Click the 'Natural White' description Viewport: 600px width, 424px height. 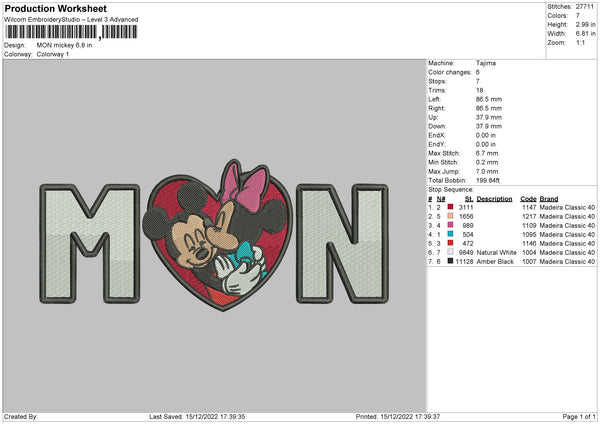pos(497,253)
